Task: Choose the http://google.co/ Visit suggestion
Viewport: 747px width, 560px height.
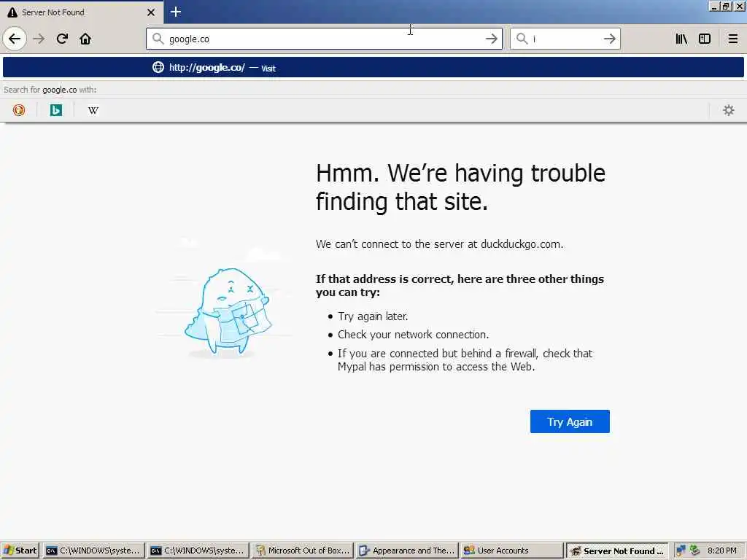Action: click(x=373, y=67)
